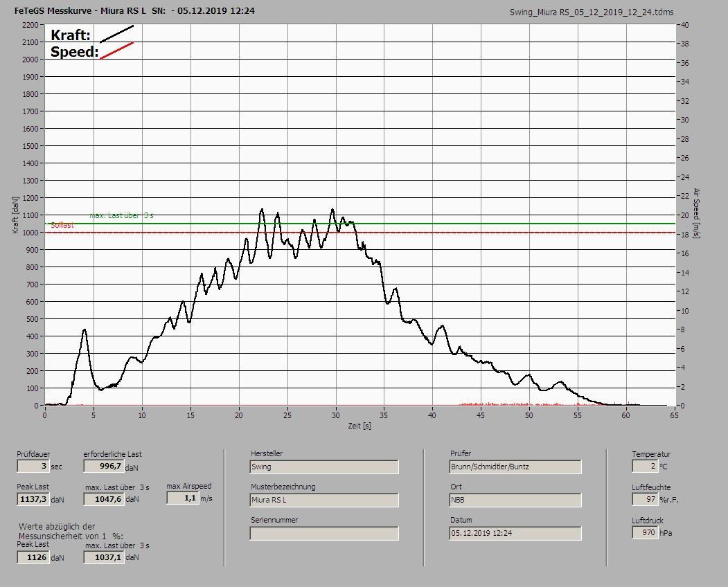
Task: Click the hPa unit label
Action: (666, 533)
